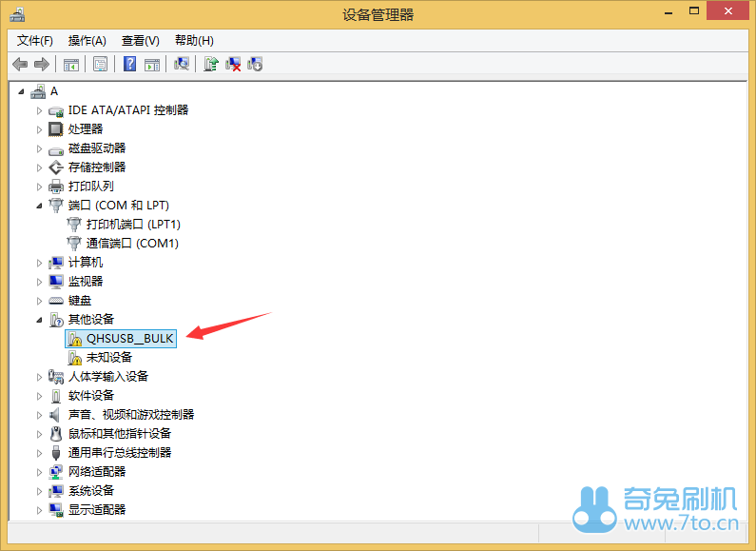The width and height of the screenshot is (756, 551).
Task: Select the 未知设备 entry
Action: click(109, 358)
